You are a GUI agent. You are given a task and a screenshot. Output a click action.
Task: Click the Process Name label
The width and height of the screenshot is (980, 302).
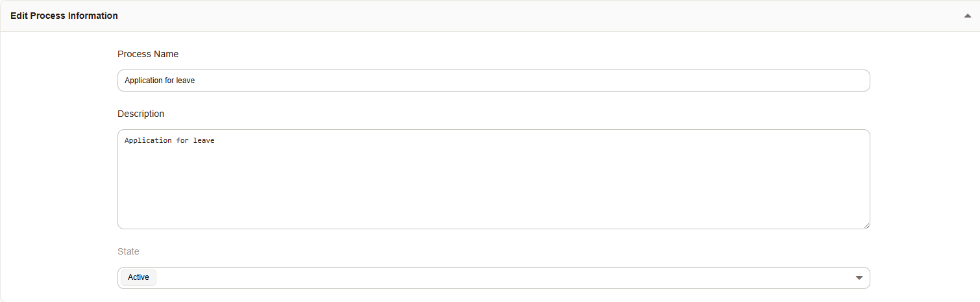[x=148, y=54]
